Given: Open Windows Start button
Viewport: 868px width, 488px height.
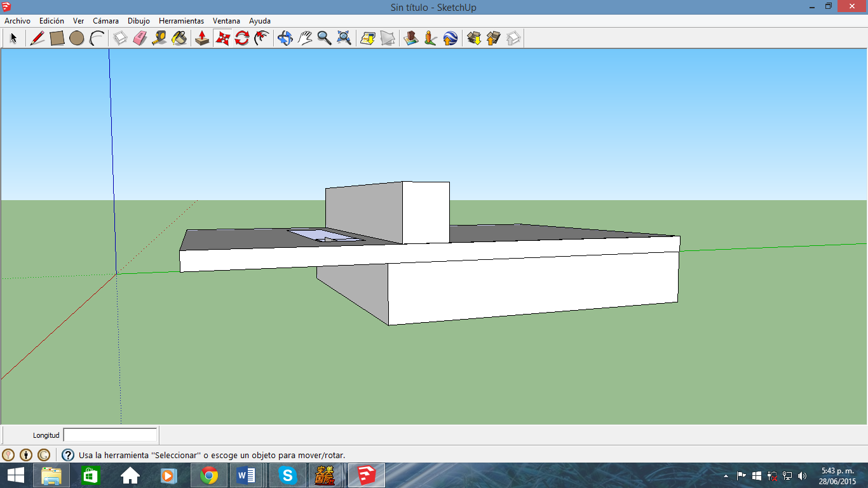Looking at the screenshot, I should [x=16, y=475].
